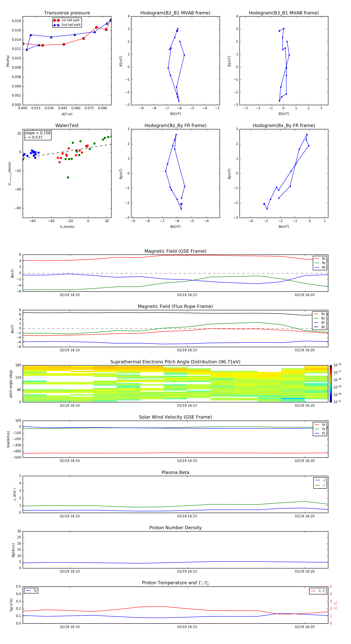Image resolution: width=351 pixels, height=644 pixels.
Task: Click the blue Tp line sample in temperature legend
Action: [28, 591]
